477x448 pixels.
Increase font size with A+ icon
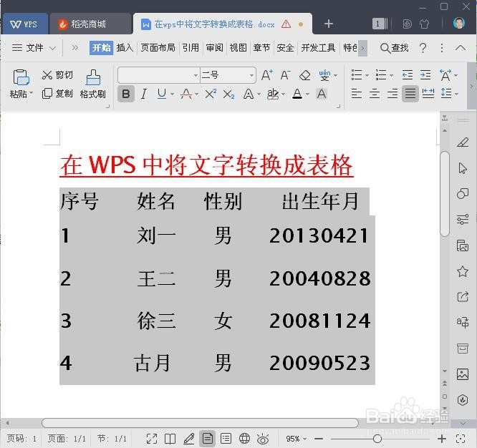coord(267,75)
